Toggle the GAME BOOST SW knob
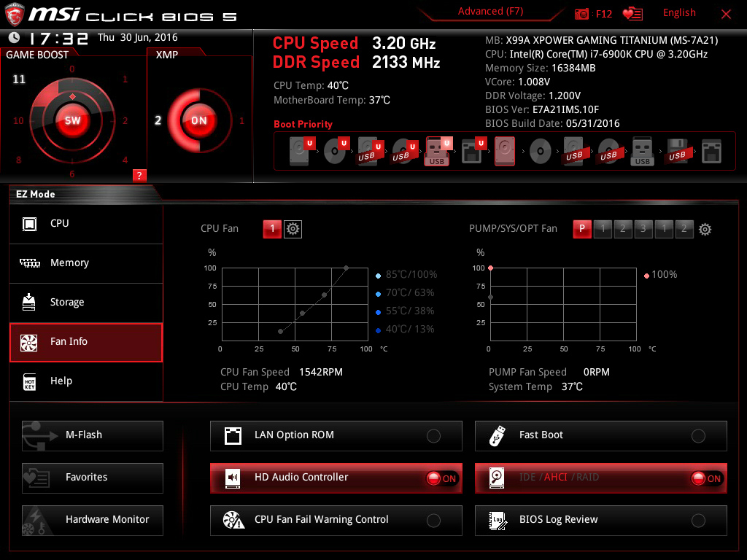This screenshot has width=747, height=560. pyautogui.click(x=72, y=120)
